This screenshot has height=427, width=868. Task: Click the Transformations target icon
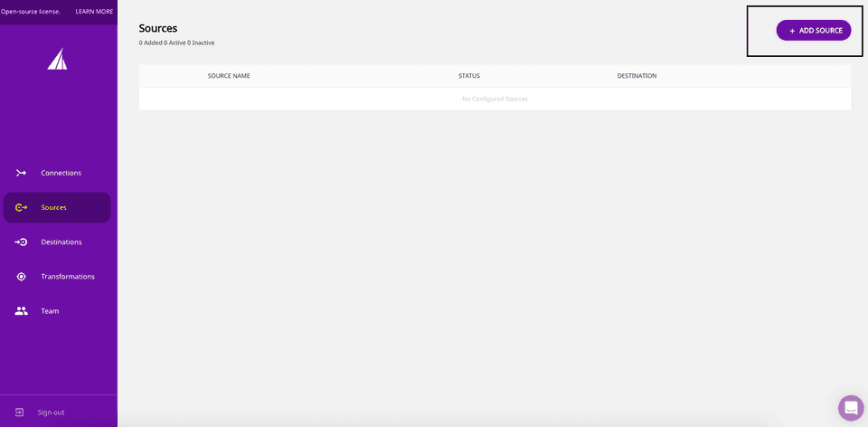pos(22,276)
